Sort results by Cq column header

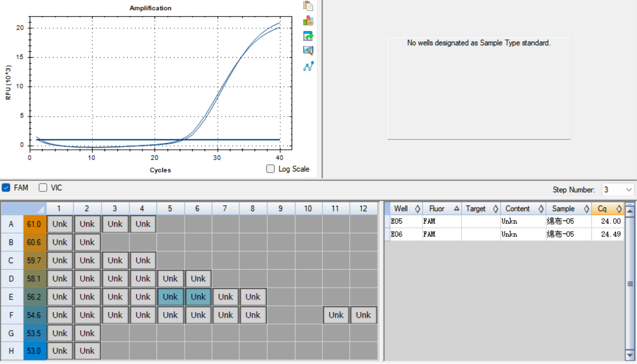607,209
